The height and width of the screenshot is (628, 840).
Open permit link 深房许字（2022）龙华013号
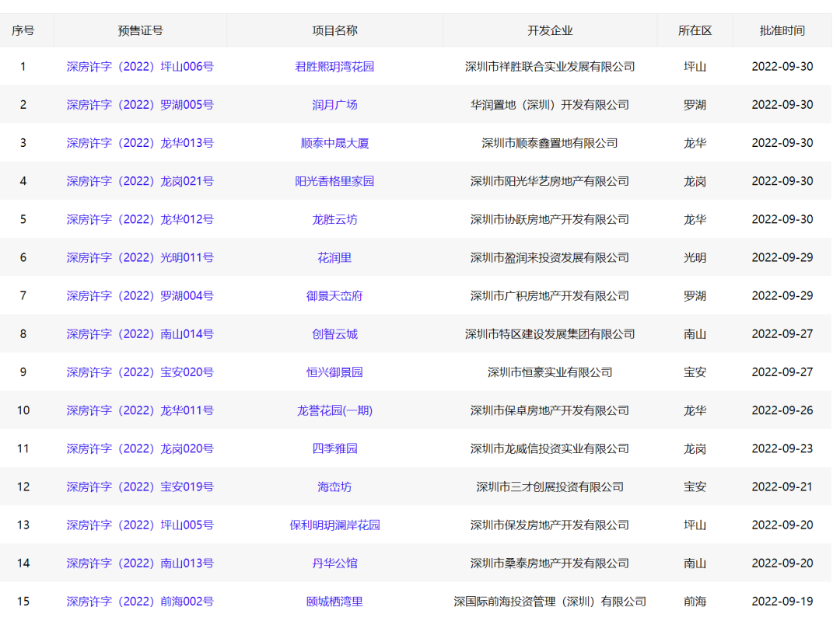click(x=140, y=143)
